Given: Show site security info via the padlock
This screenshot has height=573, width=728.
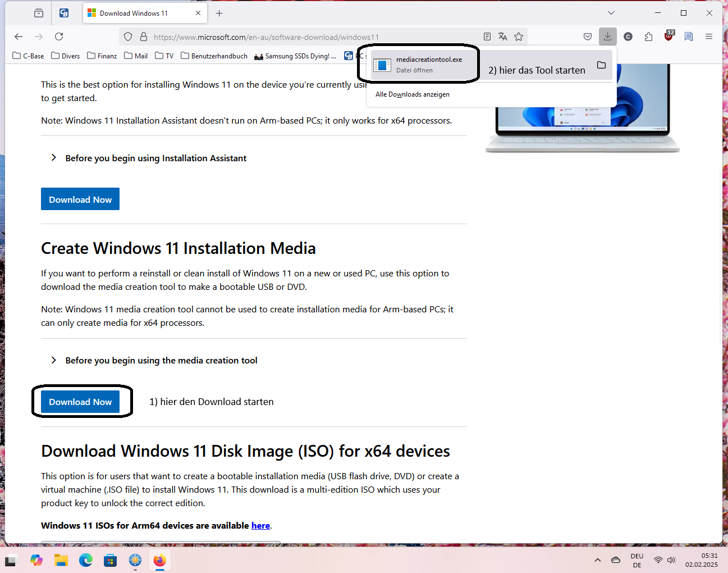Looking at the screenshot, I should 144,37.
